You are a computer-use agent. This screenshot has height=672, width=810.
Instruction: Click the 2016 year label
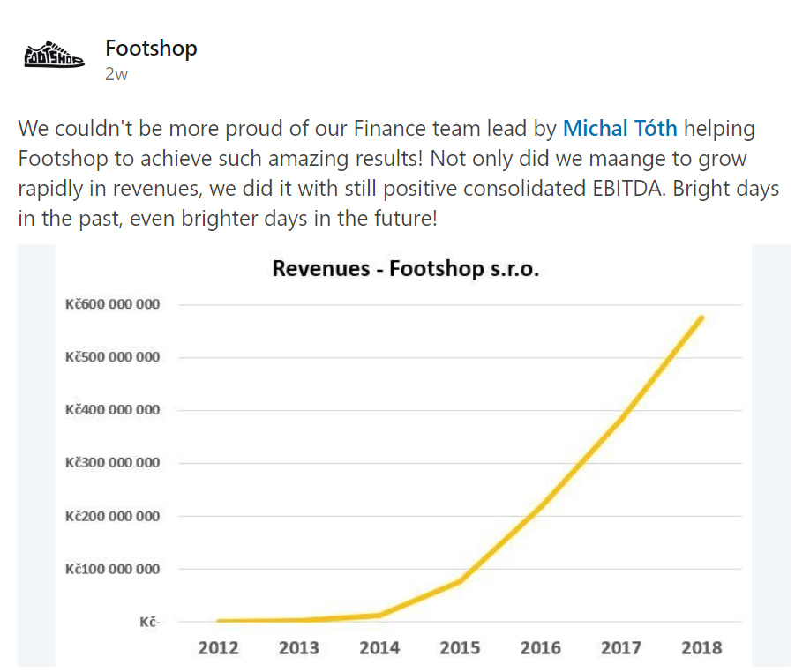tap(540, 648)
